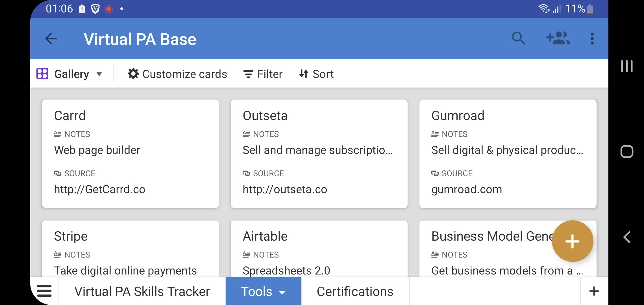644x305 pixels.
Task: Tap the back arrow in header
Action: point(51,39)
